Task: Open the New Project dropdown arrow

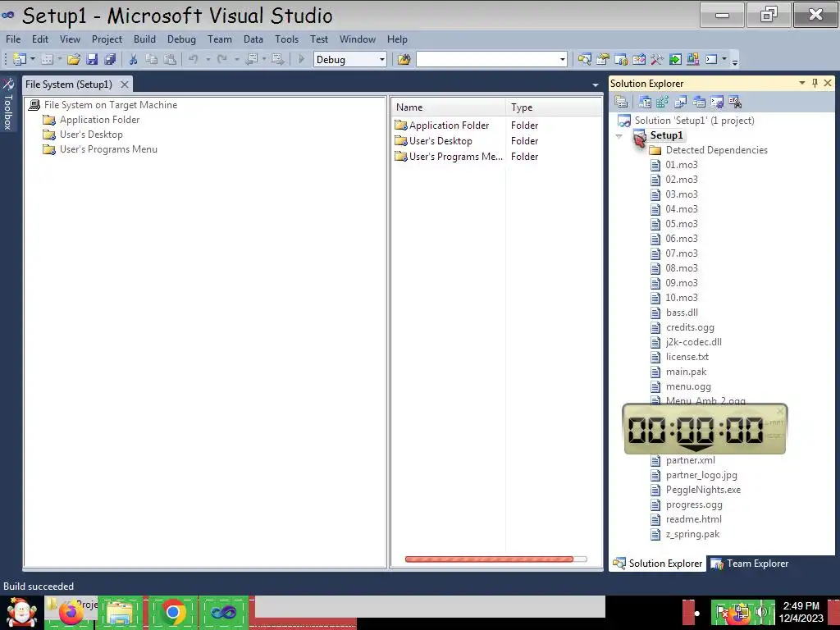Action: tap(33, 59)
